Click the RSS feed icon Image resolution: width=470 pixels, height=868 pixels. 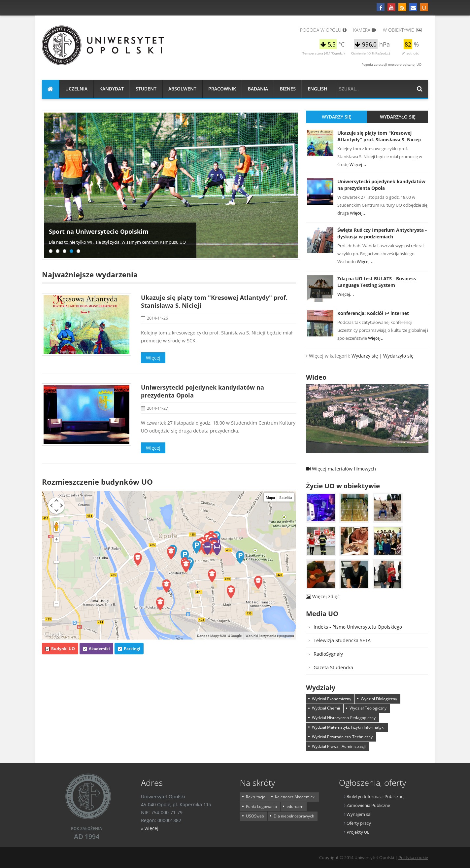pos(402,7)
